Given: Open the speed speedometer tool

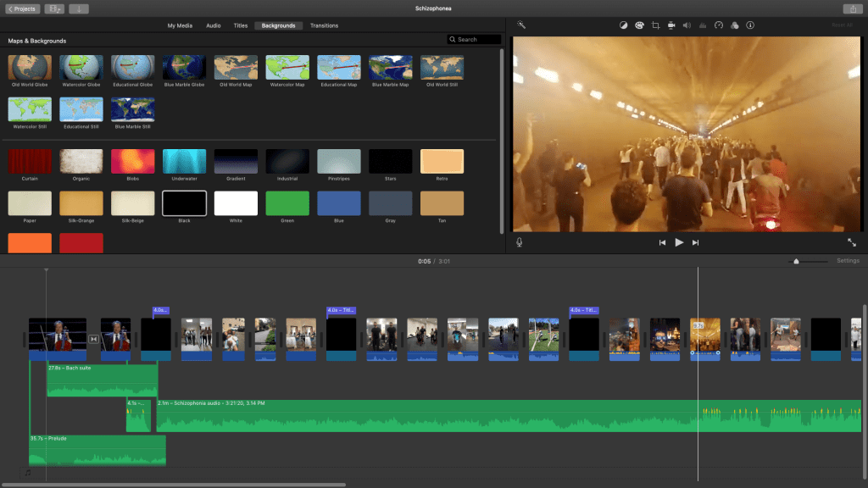Looking at the screenshot, I should click(719, 25).
